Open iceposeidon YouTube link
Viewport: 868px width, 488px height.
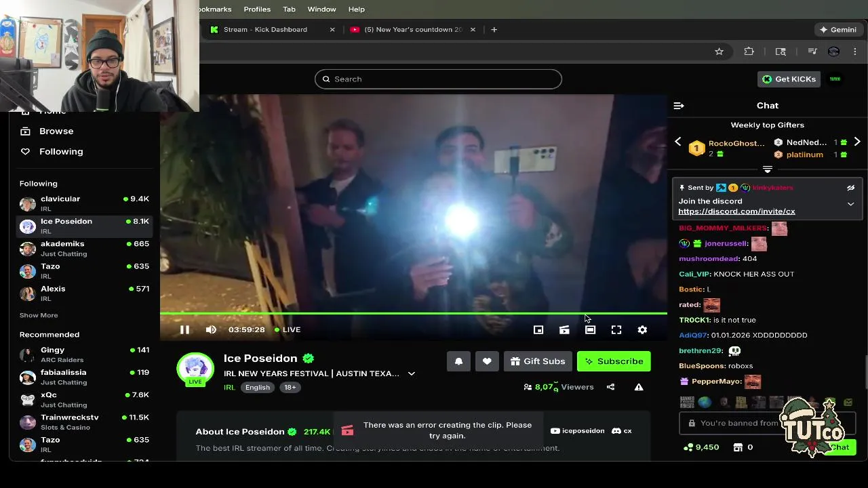click(578, 431)
